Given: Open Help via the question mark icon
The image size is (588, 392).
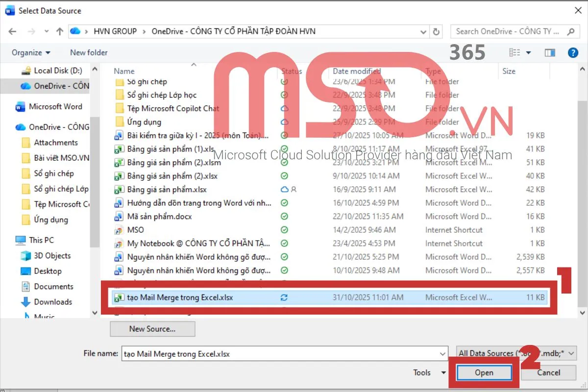Looking at the screenshot, I should (x=573, y=52).
